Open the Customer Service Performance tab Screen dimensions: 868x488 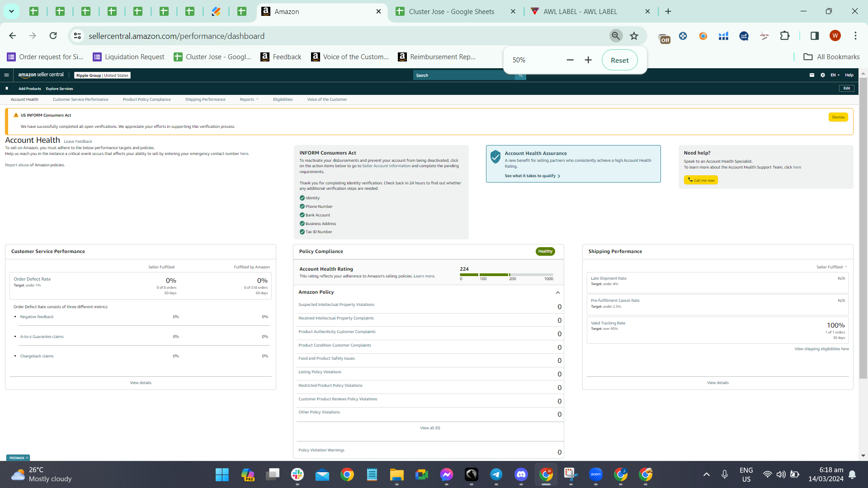tap(80, 99)
